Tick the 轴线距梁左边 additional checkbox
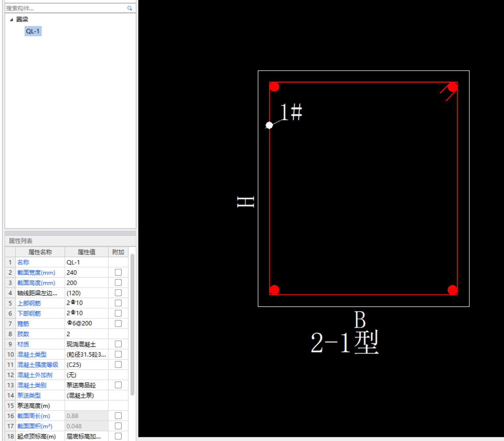504x441 pixels. tap(118, 293)
